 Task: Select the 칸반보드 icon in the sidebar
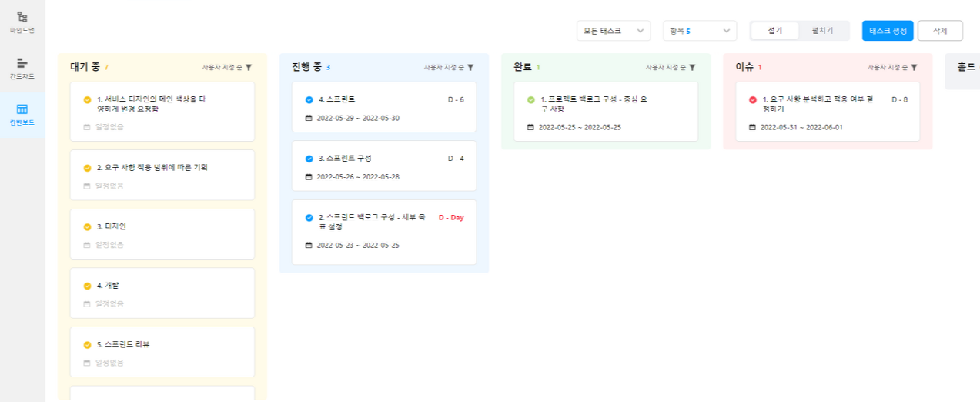point(22,109)
